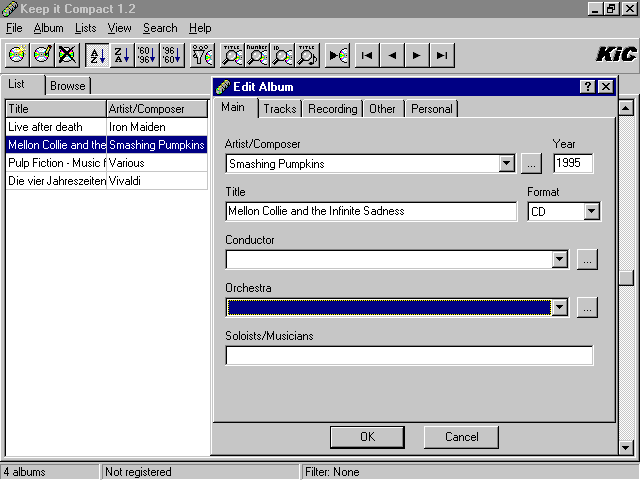
Task: Click the Delete Album toolbar icon
Action: [x=67, y=55]
